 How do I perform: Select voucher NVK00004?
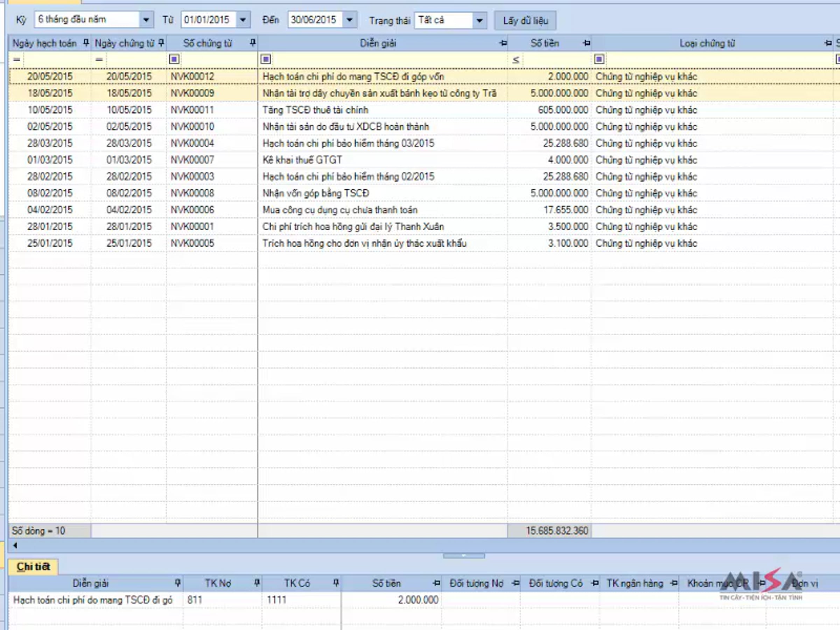click(x=192, y=143)
